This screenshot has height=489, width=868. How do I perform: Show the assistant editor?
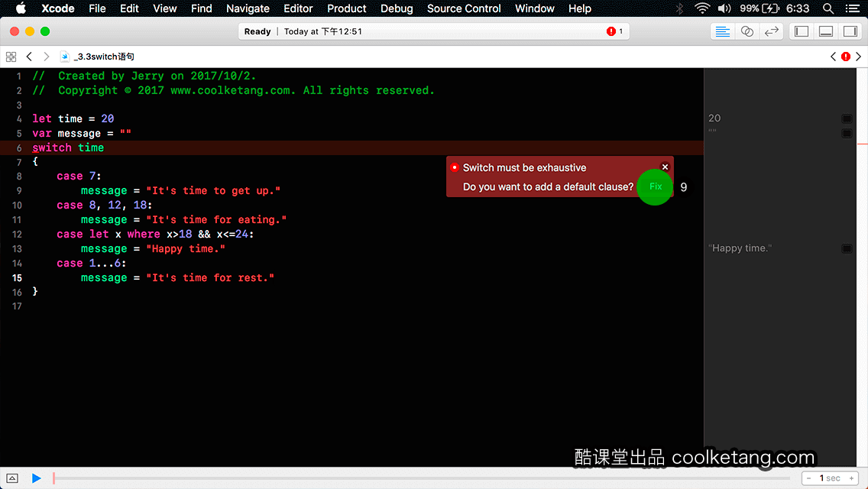click(x=747, y=31)
